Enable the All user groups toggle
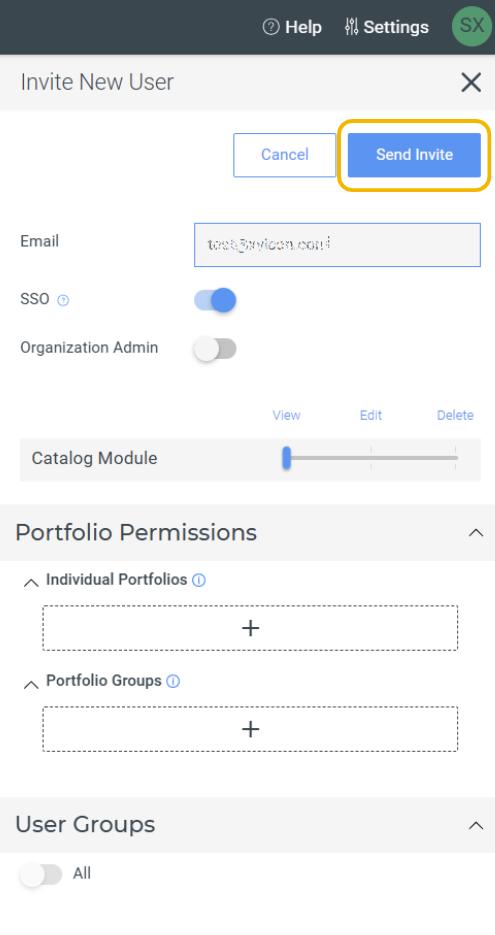The width and height of the screenshot is (495, 935). click(41, 875)
